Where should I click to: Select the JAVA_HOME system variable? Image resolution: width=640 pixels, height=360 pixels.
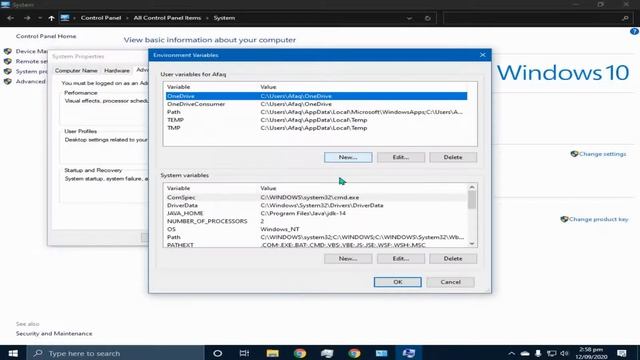point(316,213)
